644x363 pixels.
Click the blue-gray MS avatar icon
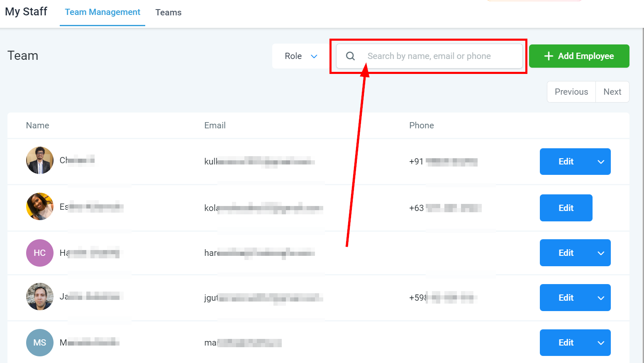tap(40, 343)
